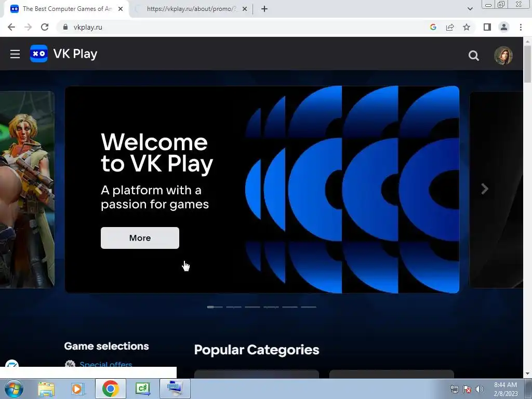532x399 pixels.
Task: Click the previous slide character thumbnail
Action: 27,189
